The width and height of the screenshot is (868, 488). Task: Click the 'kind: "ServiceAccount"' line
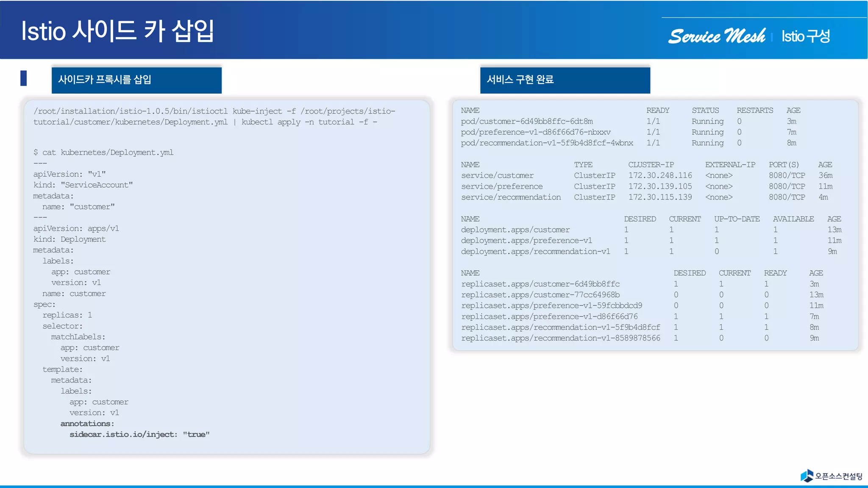click(83, 185)
